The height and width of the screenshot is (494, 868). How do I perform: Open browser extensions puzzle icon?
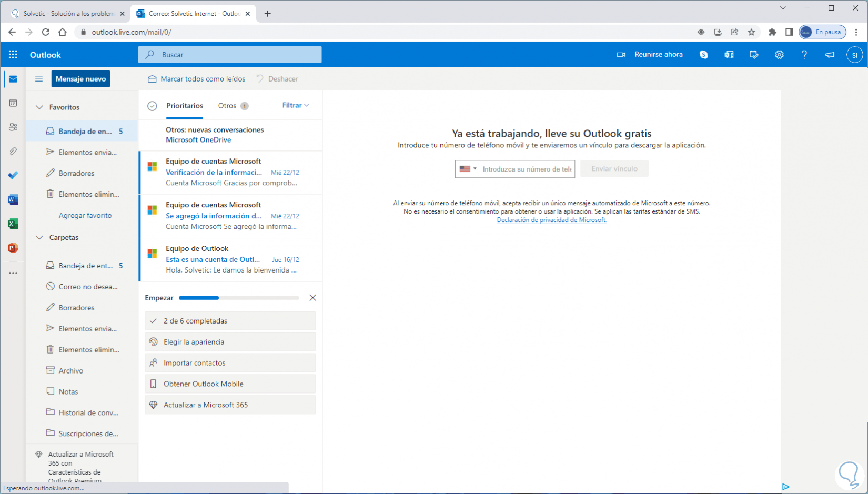pyautogui.click(x=772, y=32)
